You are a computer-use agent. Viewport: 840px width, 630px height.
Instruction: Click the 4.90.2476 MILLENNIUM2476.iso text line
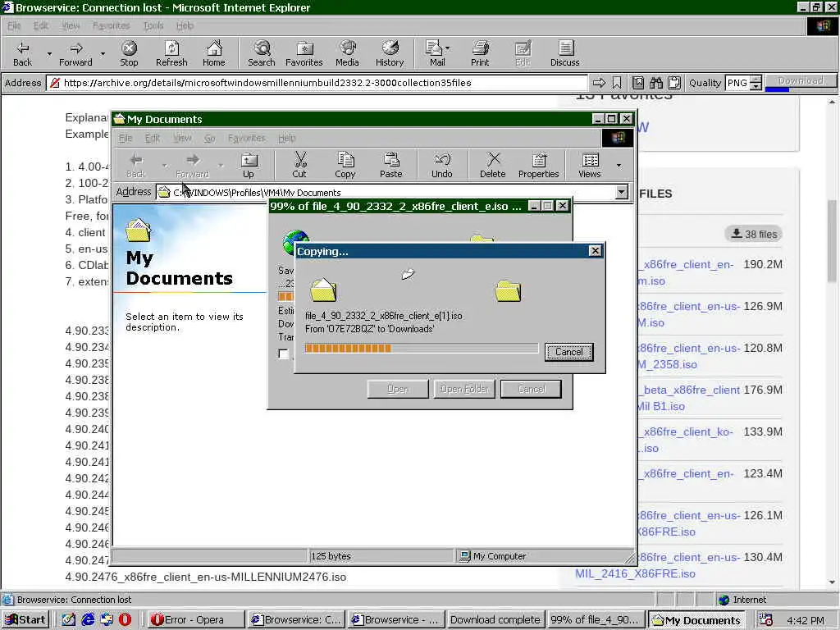click(206, 577)
